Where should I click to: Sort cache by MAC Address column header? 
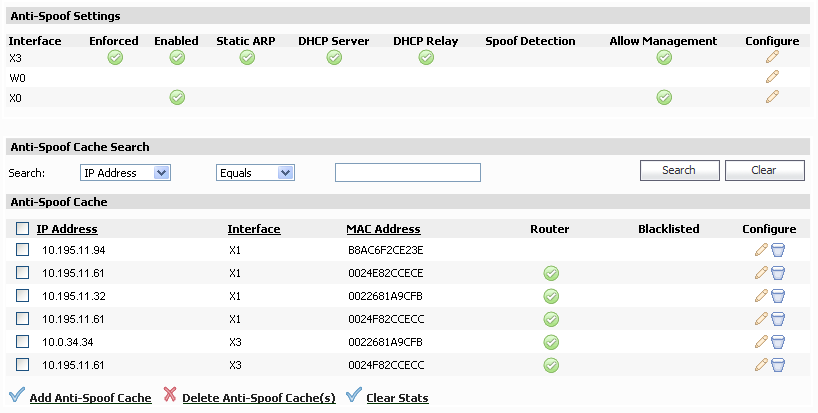tap(383, 229)
